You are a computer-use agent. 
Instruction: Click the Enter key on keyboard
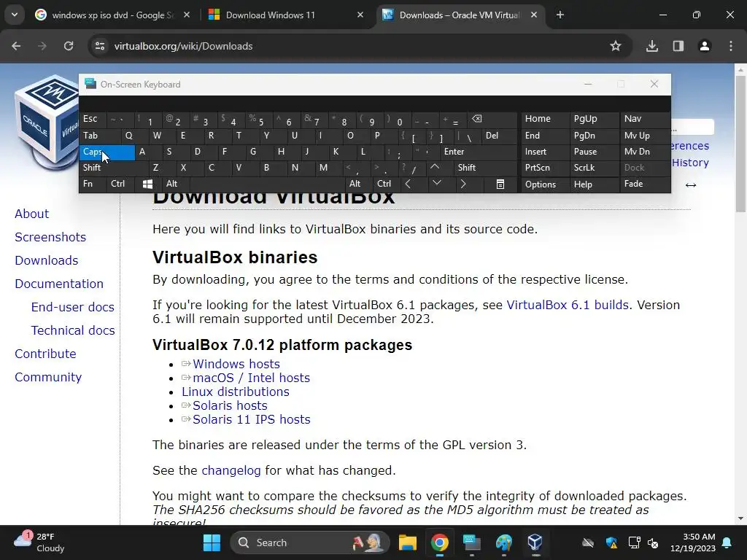(x=479, y=152)
